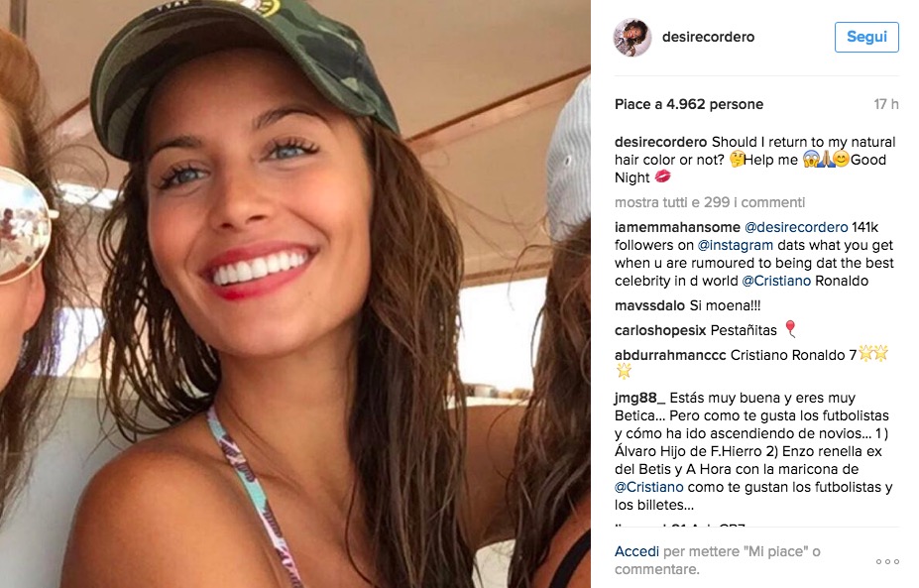Open iamemmahansome commenter profile
This screenshot has height=588, width=919.
coord(677,227)
